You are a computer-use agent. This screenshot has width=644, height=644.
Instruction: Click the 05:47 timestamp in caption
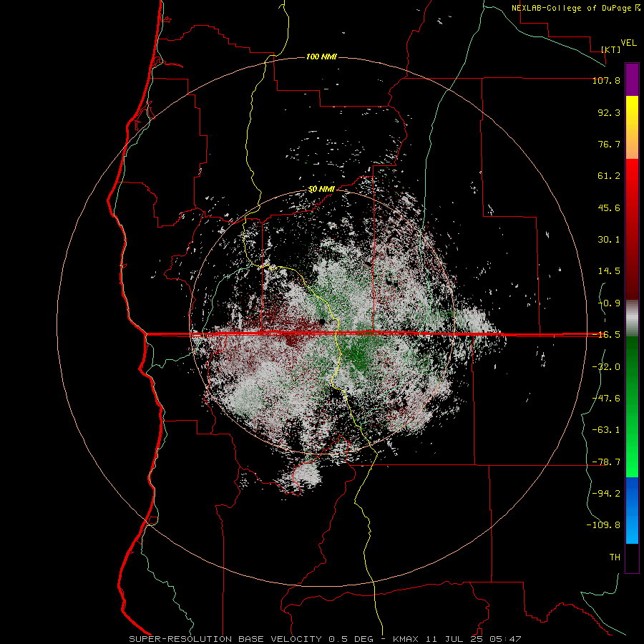tap(506, 639)
